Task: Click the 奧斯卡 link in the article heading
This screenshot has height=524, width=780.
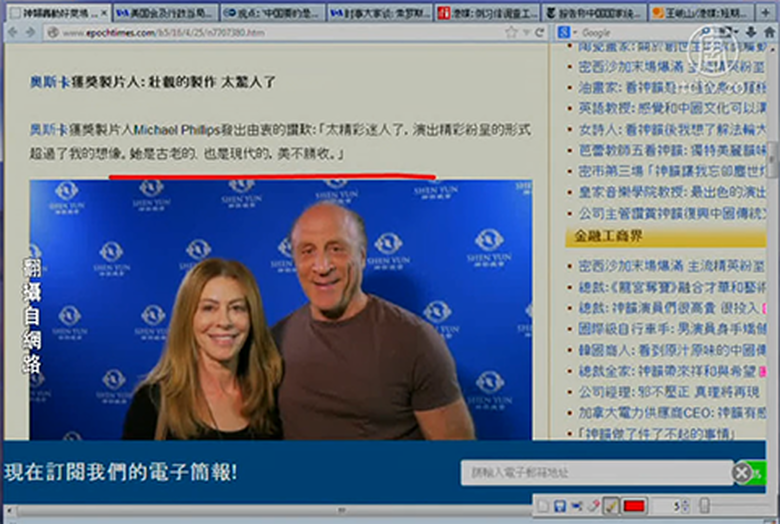Action: (x=49, y=82)
